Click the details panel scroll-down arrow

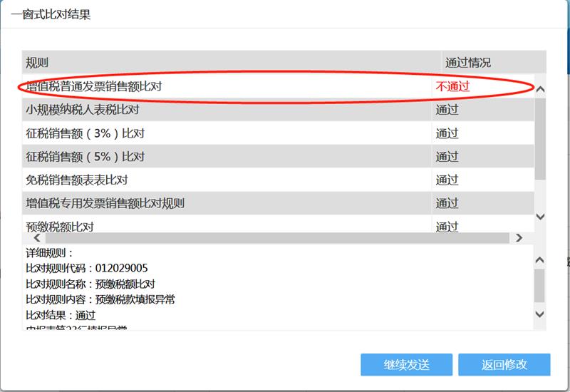pyautogui.click(x=539, y=314)
